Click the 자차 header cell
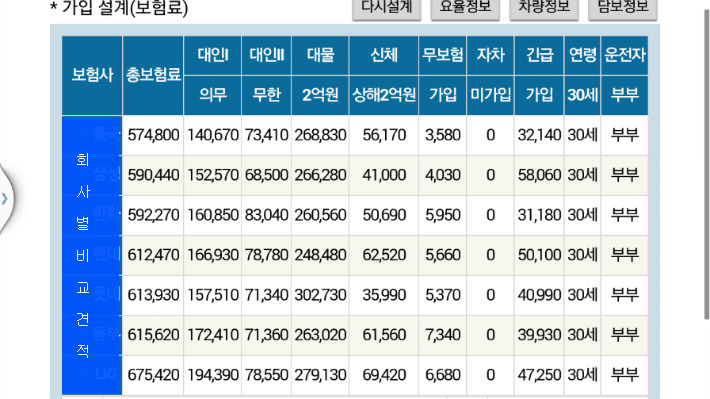This screenshot has width=710, height=399. point(490,55)
